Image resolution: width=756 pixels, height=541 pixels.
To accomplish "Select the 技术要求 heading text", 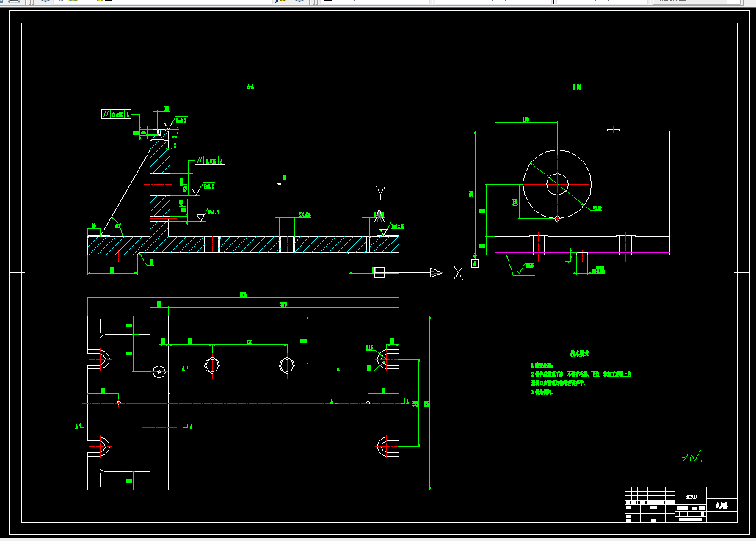I will (580, 353).
